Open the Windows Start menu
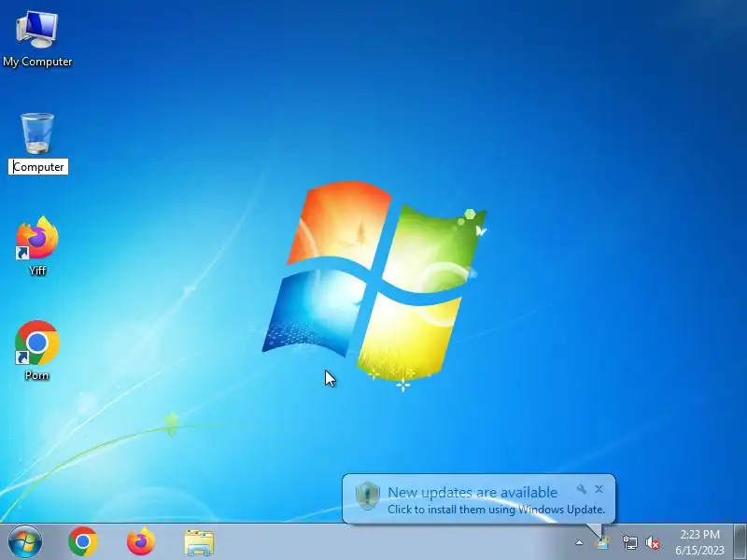 pyautogui.click(x=24, y=542)
